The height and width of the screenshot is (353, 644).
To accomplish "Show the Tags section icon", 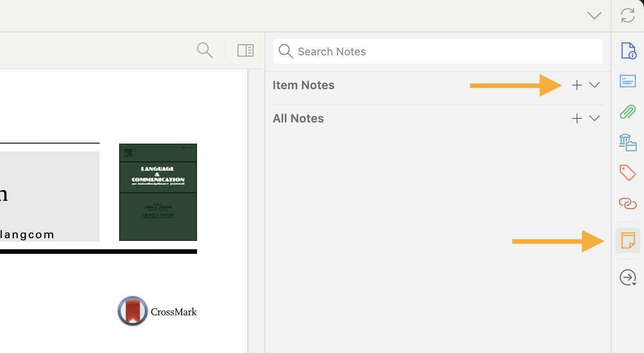I will pos(628,173).
